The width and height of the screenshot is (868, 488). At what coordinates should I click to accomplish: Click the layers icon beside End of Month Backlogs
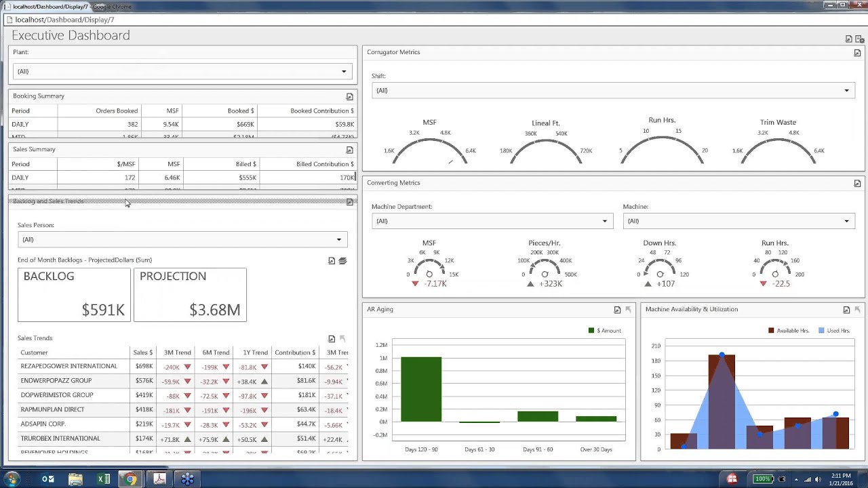coord(342,261)
